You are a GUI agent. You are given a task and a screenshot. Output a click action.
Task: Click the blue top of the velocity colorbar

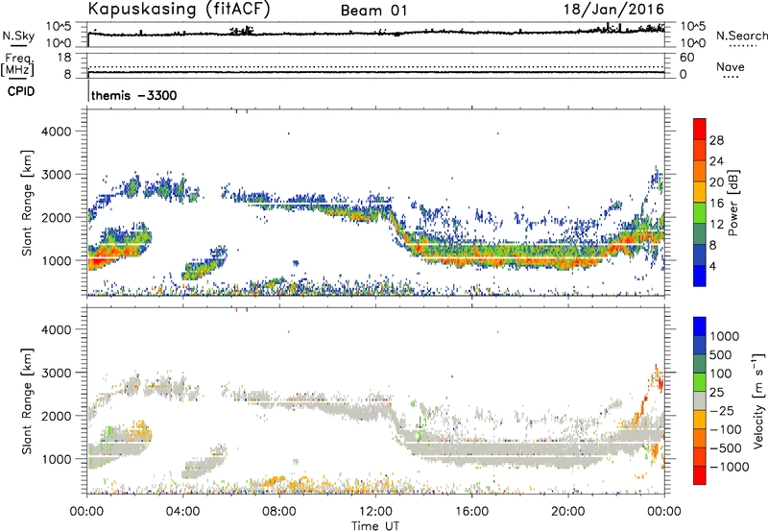(700, 326)
